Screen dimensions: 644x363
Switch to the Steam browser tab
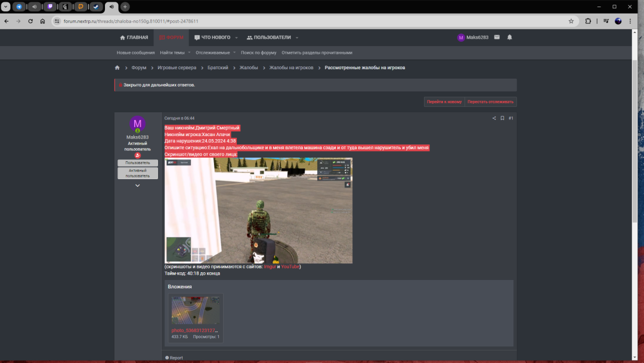coord(95,7)
